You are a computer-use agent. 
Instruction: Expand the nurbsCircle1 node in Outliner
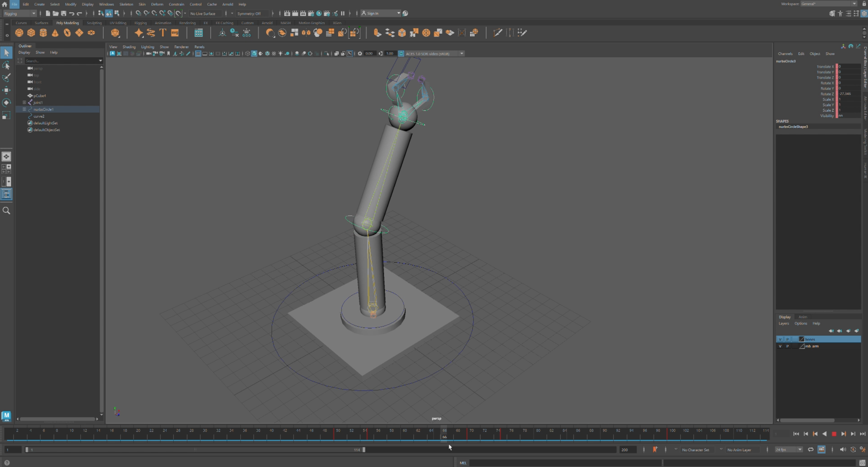pyautogui.click(x=24, y=109)
